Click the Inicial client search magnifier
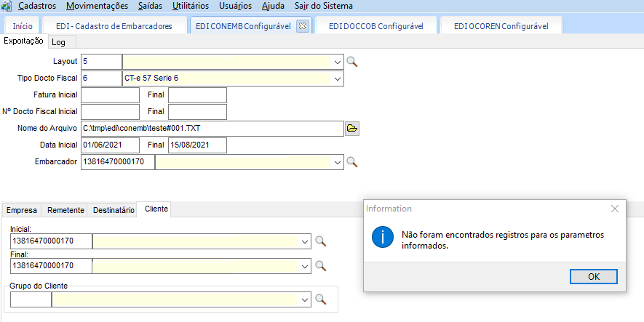644x322 pixels. click(x=320, y=241)
